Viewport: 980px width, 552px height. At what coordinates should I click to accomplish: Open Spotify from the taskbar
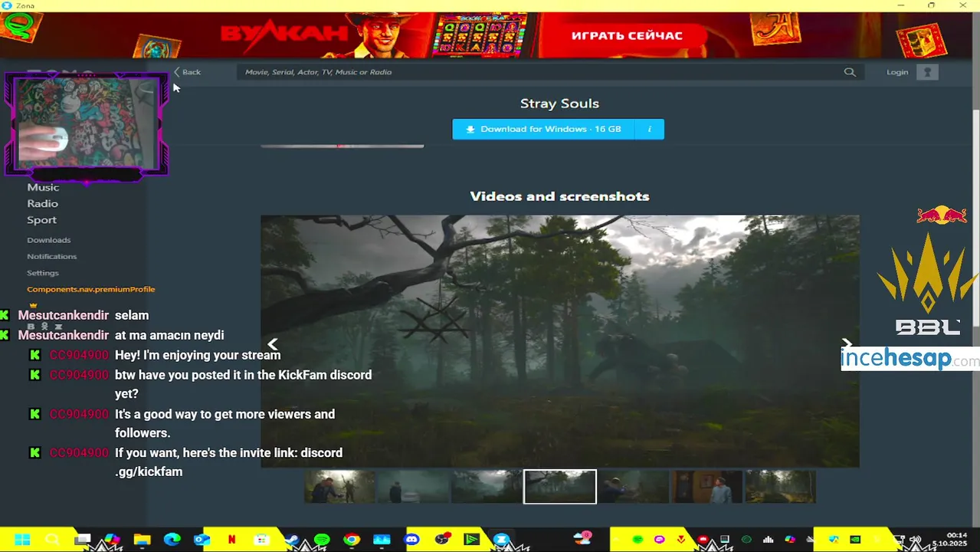322,539
